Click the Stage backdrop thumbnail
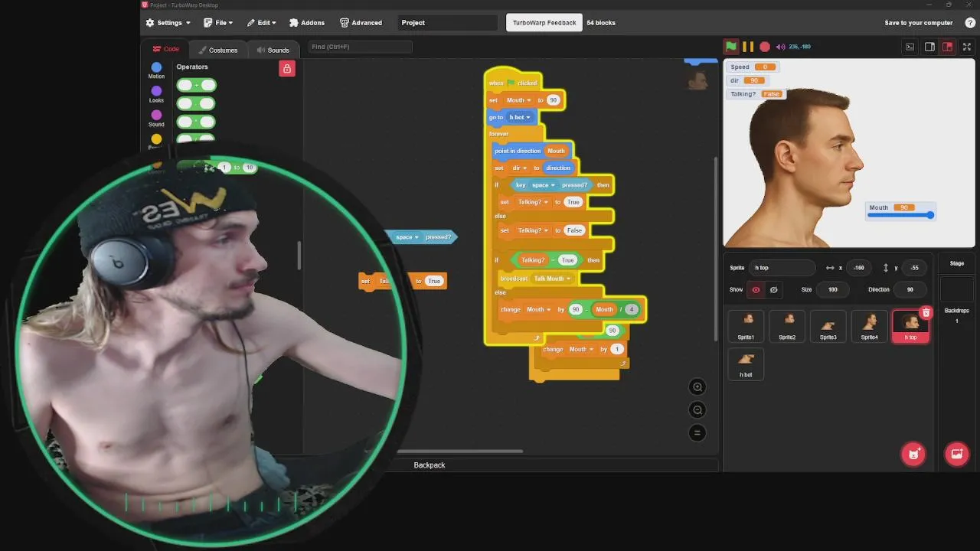This screenshot has height=551, width=980. pos(957,289)
